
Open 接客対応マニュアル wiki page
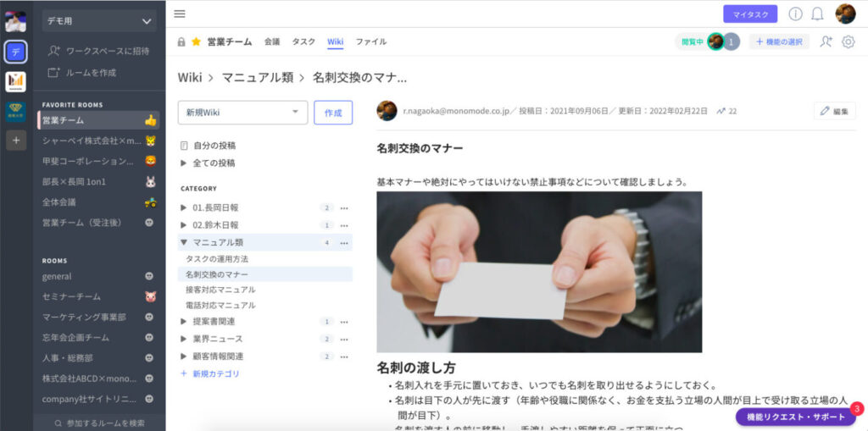click(x=220, y=290)
